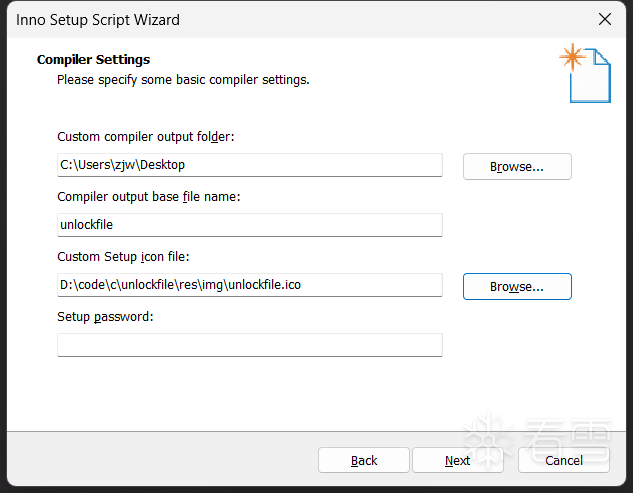
Task: Click the 'Setup password' label
Action: 105,316
